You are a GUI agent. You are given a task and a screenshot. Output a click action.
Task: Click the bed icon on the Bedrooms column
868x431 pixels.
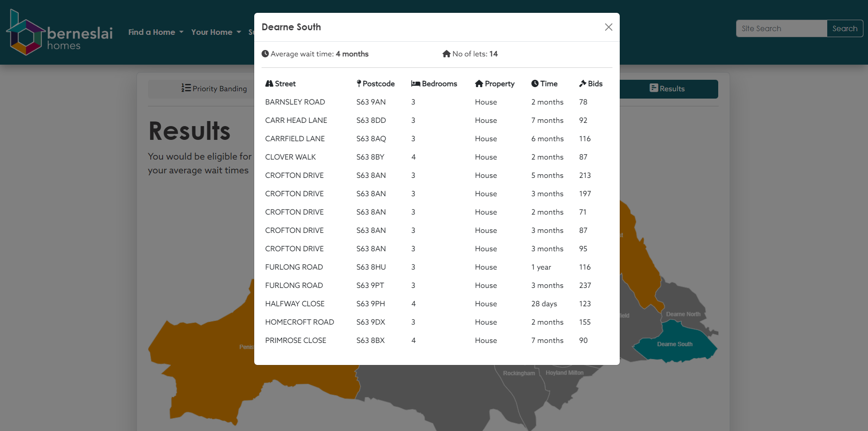pos(415,83)
